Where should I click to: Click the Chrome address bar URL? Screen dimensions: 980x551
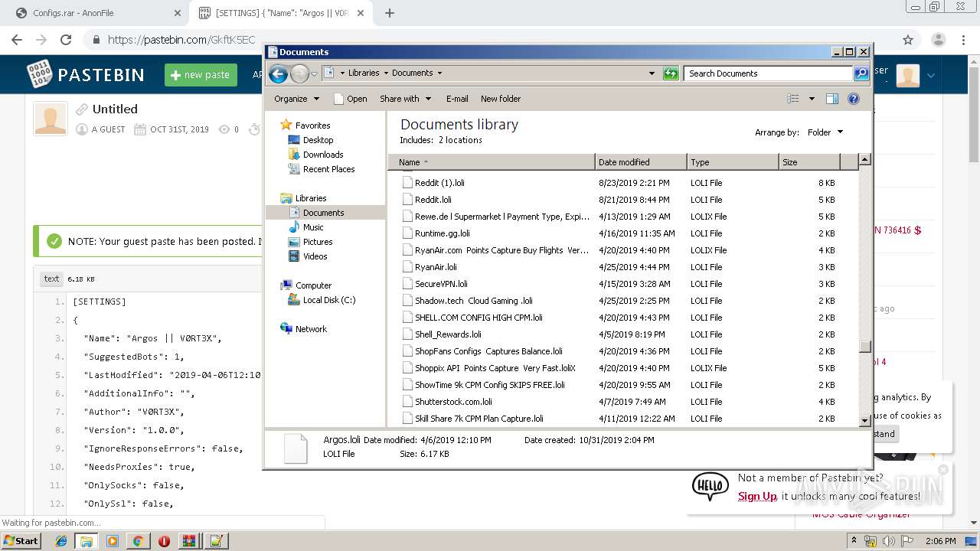181,40
